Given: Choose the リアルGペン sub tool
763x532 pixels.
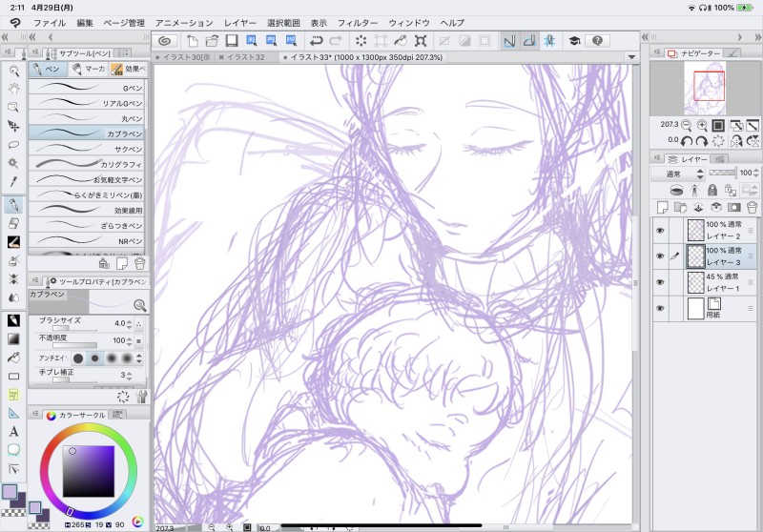Looking at the screenshot, I should pos(87,103).
